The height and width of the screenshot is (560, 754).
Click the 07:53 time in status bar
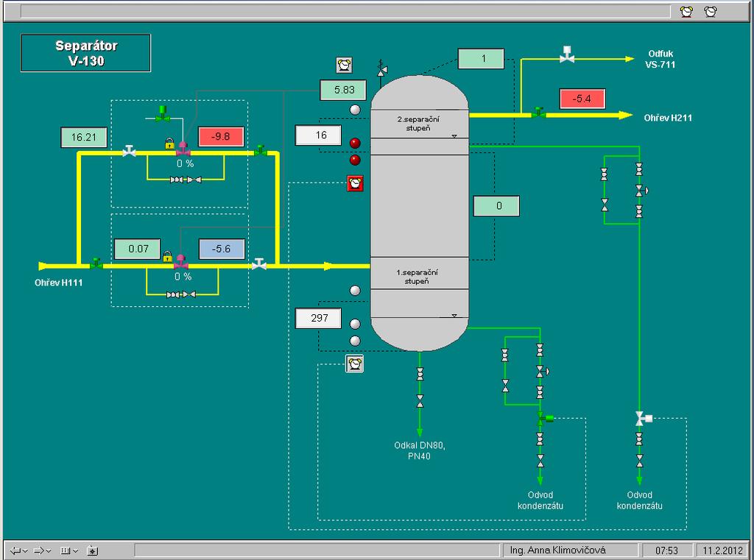click(666, 550)
